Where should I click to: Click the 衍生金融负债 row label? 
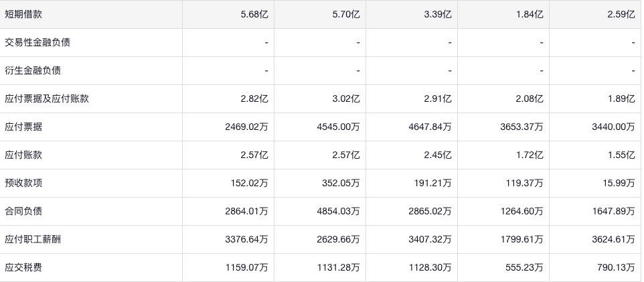click(x=33, y=70)
